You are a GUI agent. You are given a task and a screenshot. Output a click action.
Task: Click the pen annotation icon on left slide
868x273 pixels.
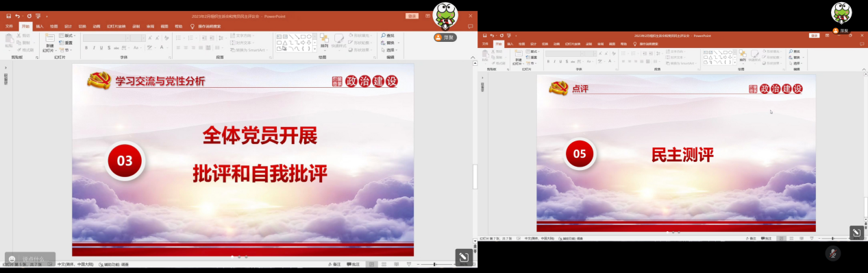click(464, 258)
